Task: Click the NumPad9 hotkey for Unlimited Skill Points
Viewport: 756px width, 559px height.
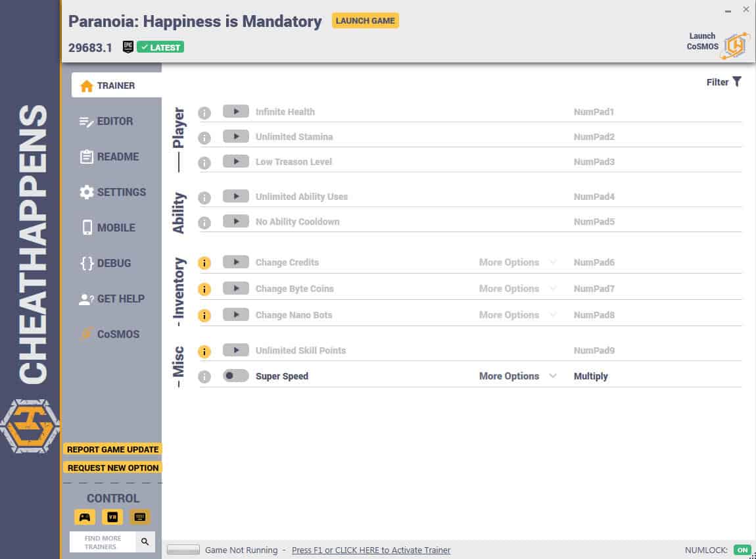Action: 594,351
